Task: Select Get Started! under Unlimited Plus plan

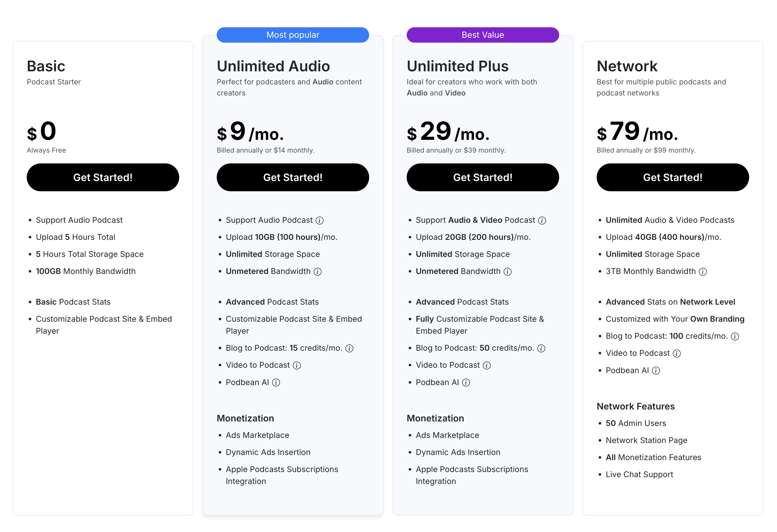Action: [x=483, y=177]
